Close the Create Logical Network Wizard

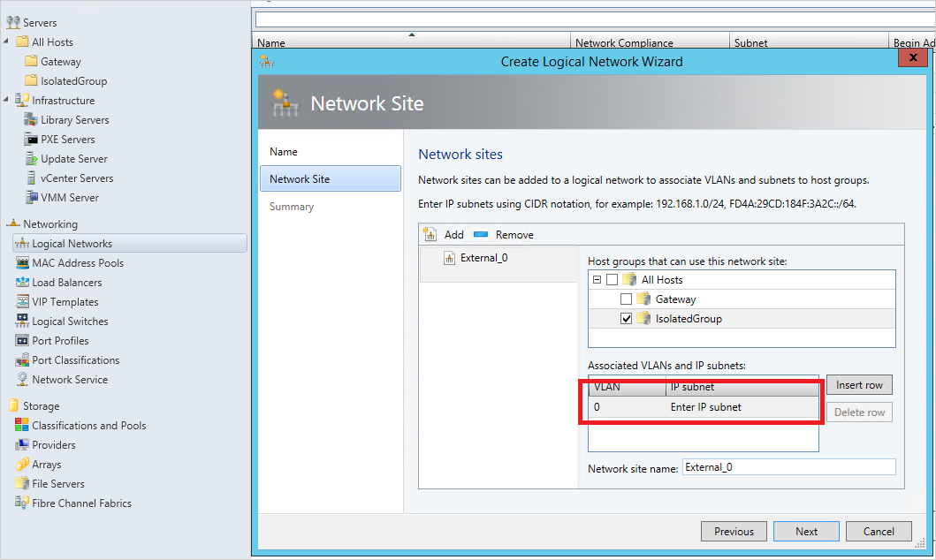913,57
